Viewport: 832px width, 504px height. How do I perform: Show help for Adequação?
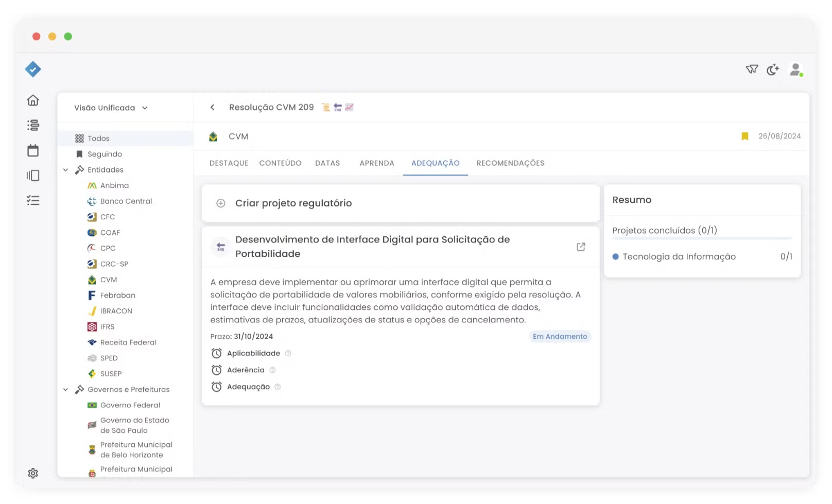pos(278,387)
